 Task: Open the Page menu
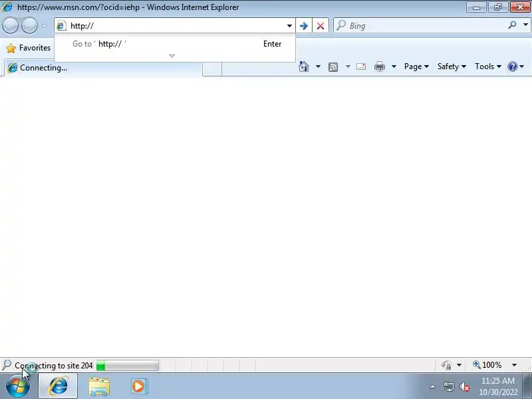coord(416,66)
